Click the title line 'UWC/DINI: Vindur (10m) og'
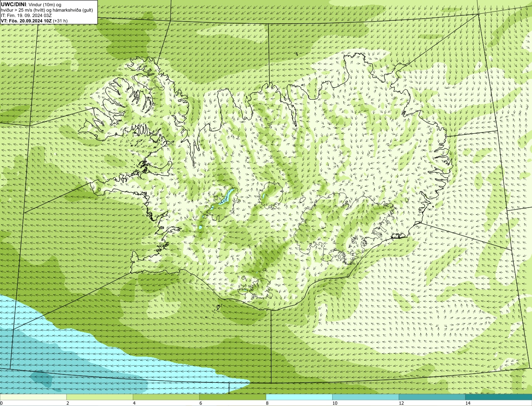Image resolution: width=532 pixels, height=406 pixels. coord(31,5)
